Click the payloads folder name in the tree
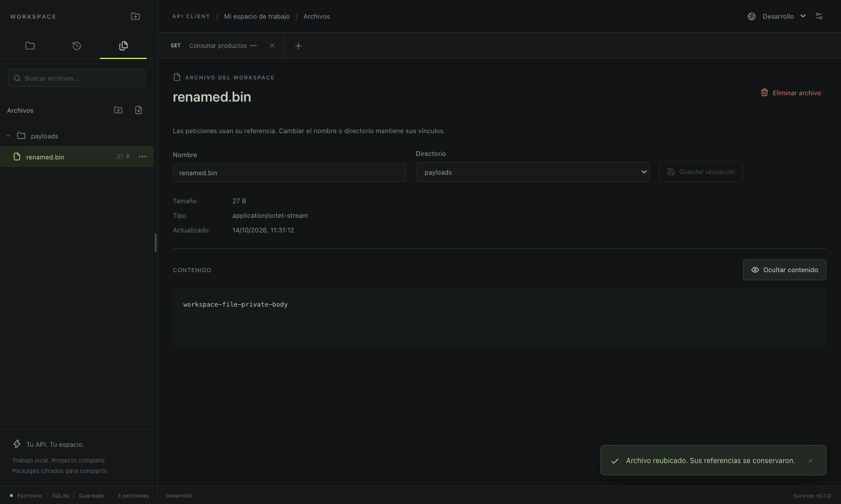Screen dimensions: 841x504 44,136
